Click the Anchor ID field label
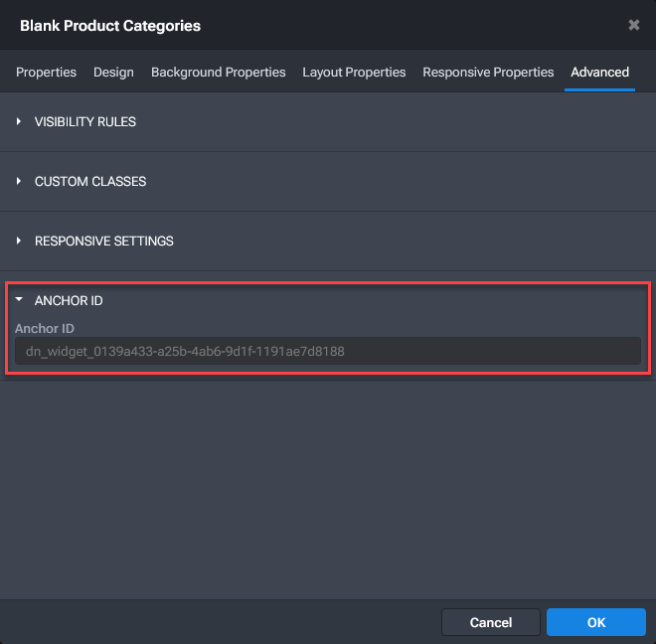The image size is (656, 644). (45, 328)
